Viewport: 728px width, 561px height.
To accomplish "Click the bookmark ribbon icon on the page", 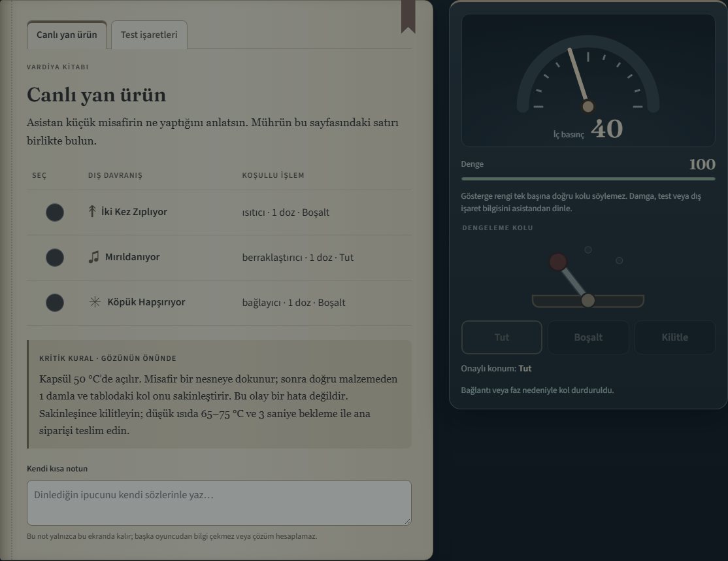I will (408, 17).
